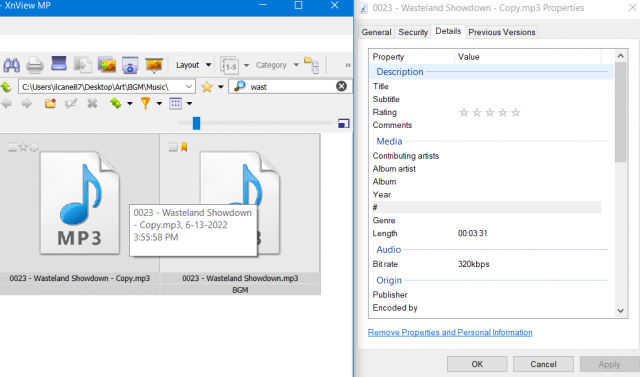This screenshot has height=377, width=640.
Task: Open the scanner Acquire tool
Action: pyautogui.click(x=59, y=64)
